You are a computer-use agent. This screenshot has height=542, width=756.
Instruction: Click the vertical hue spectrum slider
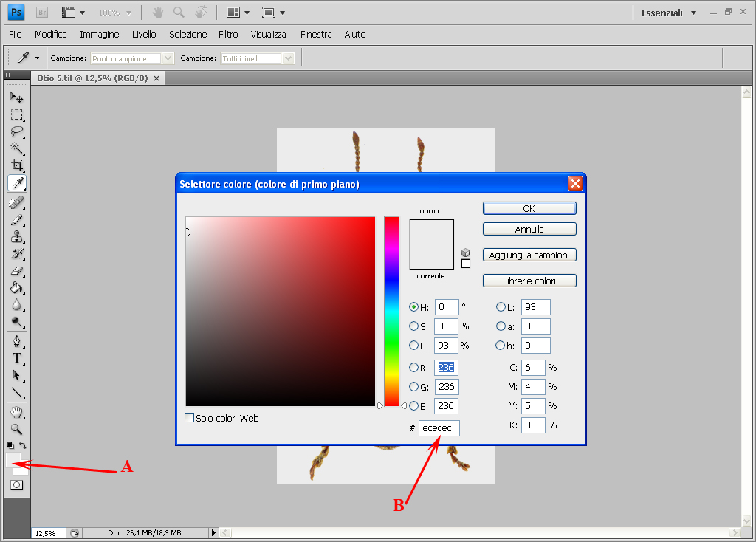391,310
